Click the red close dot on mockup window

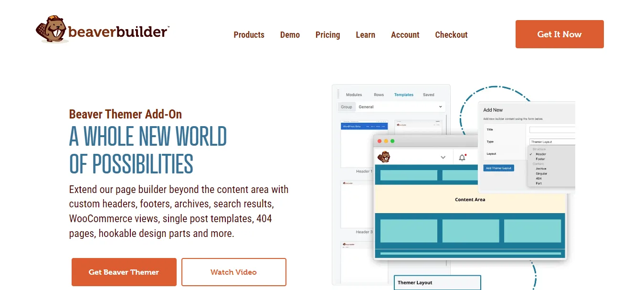(380, 141)
